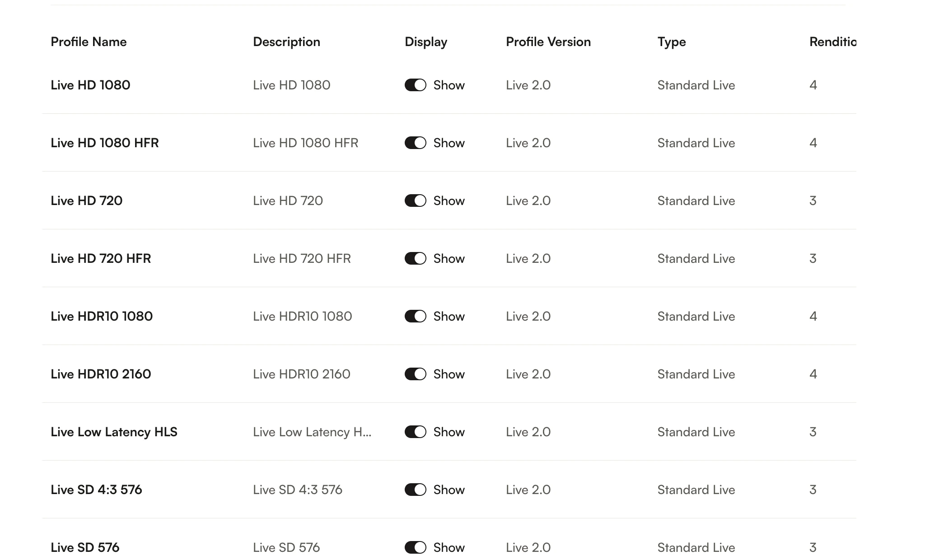
Task: Open the Live HD 1080 HFR profile
Action: [105, 143]
